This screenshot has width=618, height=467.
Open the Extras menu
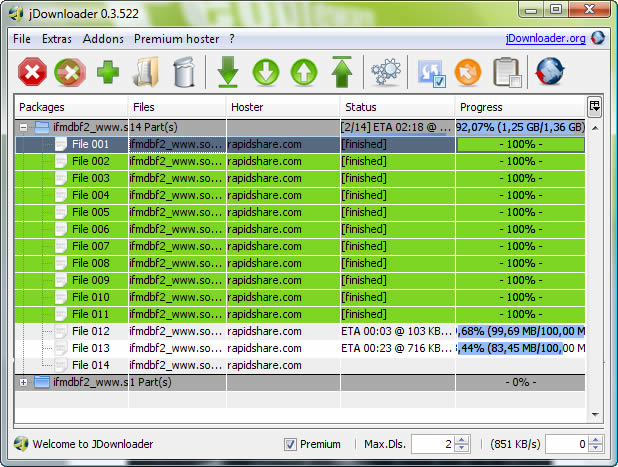coord(57,39)
